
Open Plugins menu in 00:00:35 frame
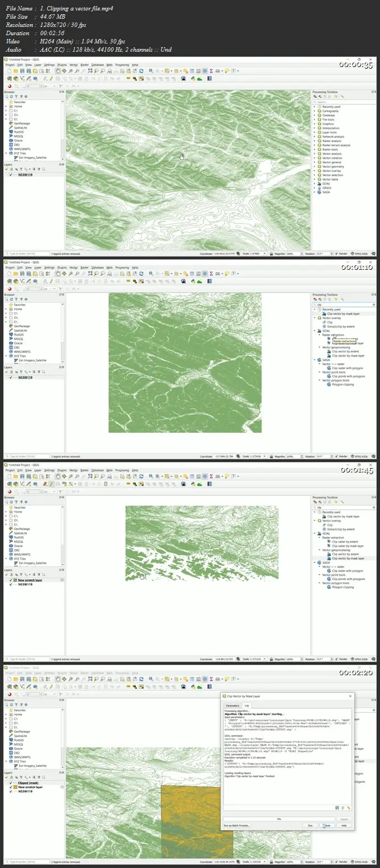pyautogui.click(x=62, y=65)
